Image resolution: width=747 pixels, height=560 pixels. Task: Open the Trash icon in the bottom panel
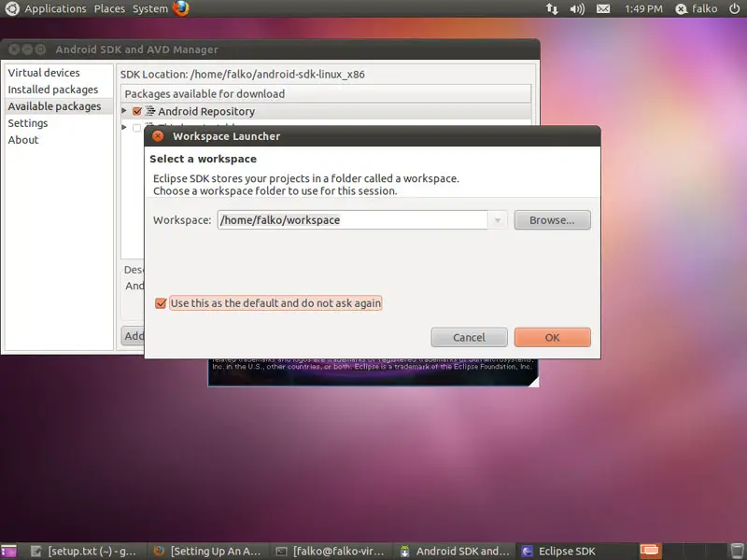pyautogui.click(x=737, y=551)
